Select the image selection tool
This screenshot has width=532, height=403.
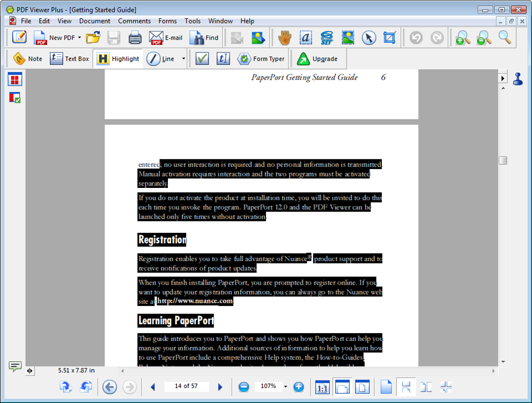pyautogui.click(x=348, y=38)
